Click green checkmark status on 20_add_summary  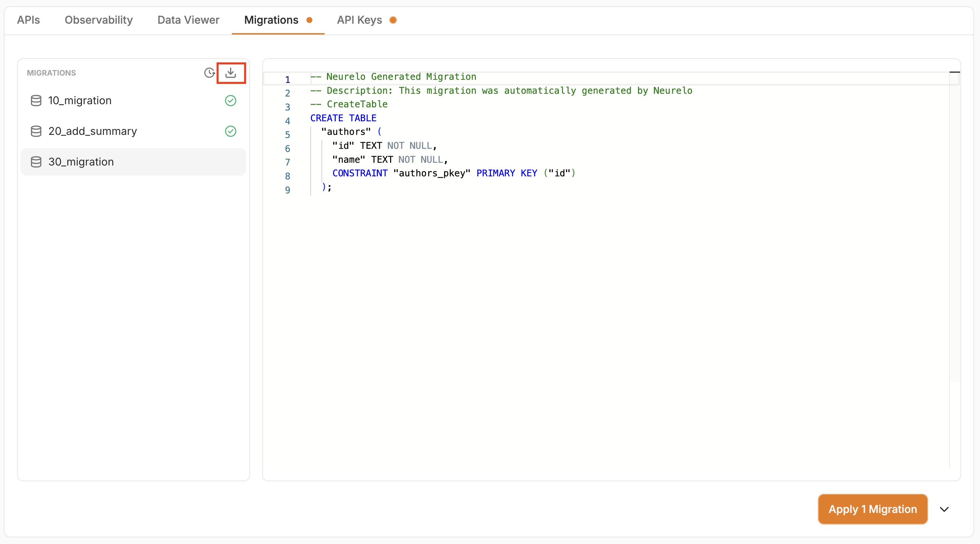(x=230, y=131)
